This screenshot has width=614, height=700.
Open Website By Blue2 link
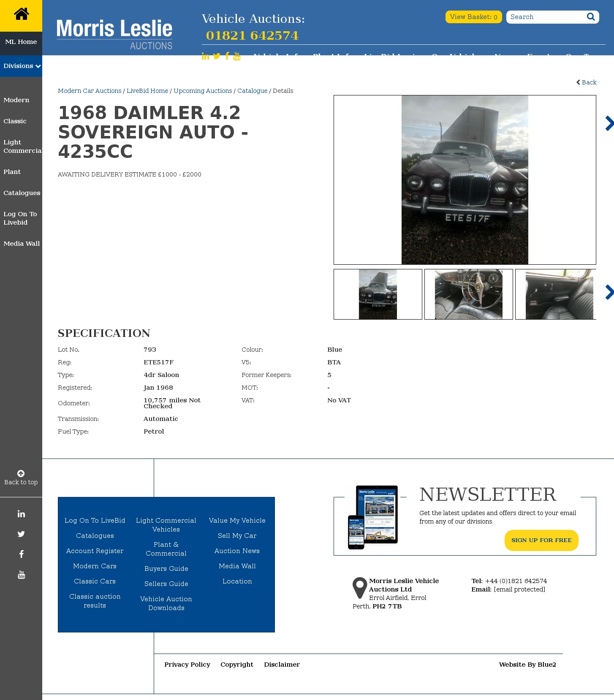(x=527, y=665)
